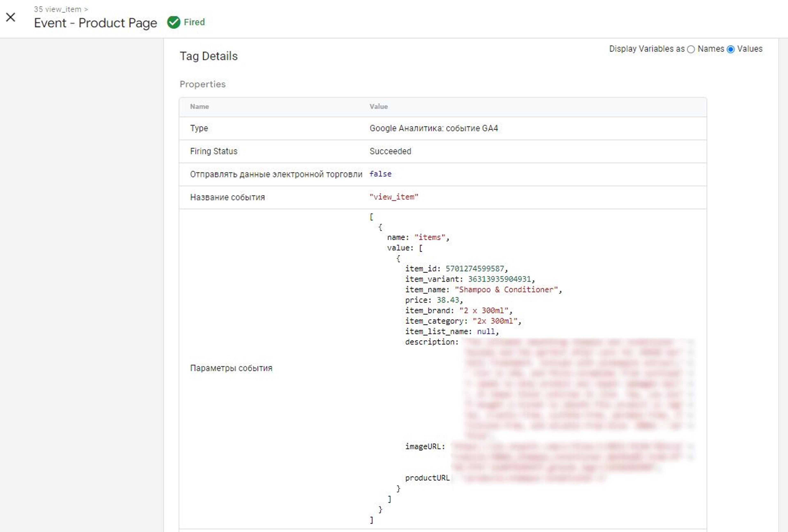Click the price value 38.43
This screenshot has width=788, height=532.
pos(448,300)
